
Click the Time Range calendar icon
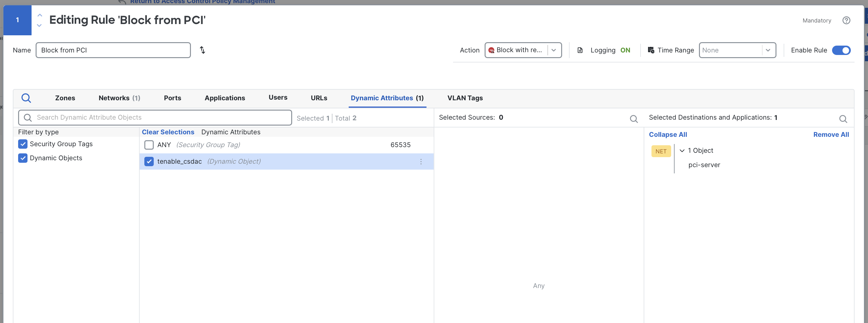tap(651, 50)
